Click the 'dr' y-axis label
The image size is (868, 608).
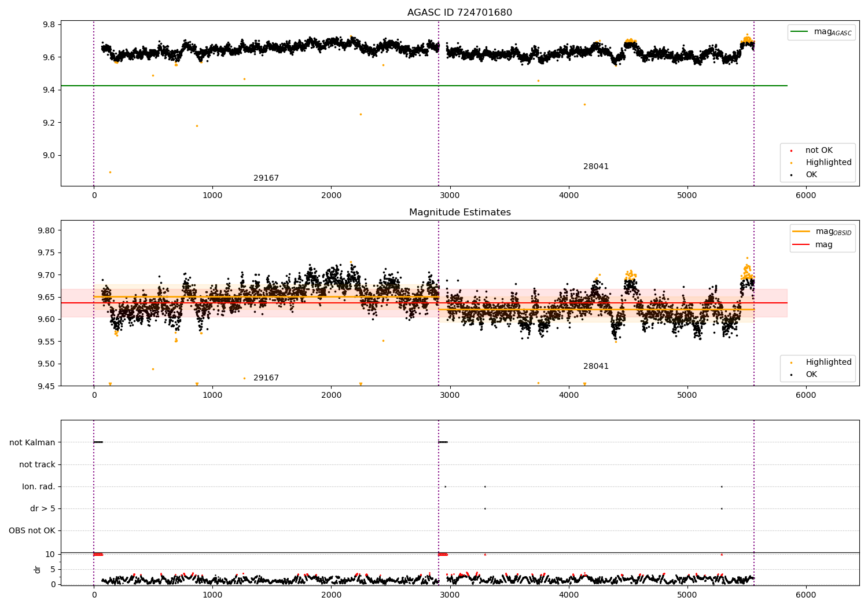(x=38, y=569)
